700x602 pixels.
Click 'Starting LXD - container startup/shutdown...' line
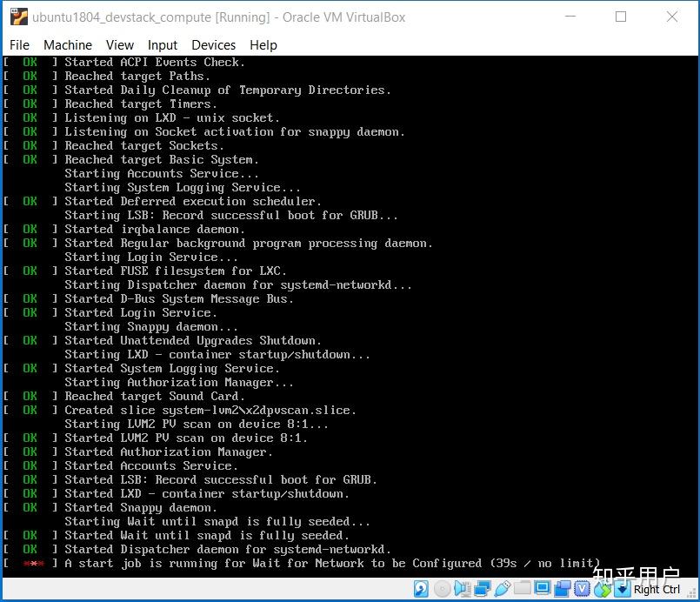[217, 355]
